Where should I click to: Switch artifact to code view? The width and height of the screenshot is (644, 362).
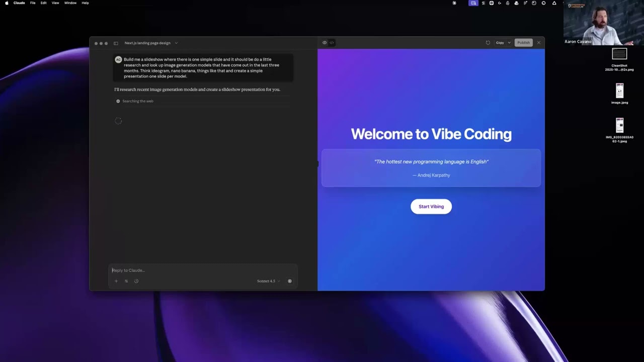(x=332, y=43)
